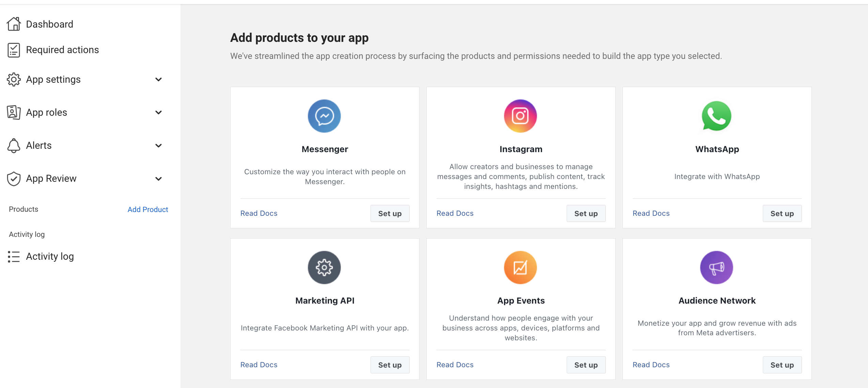The image size is (868, 388).
Task: Expand the App settings chevron
Action: 158,80
